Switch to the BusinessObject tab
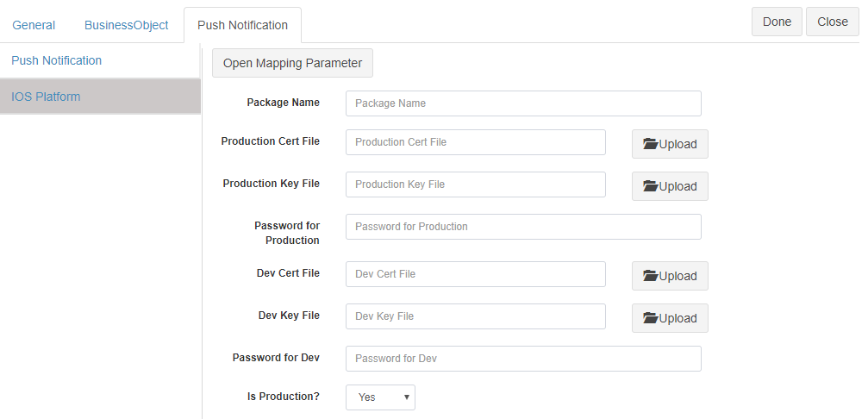 [126, 25]
